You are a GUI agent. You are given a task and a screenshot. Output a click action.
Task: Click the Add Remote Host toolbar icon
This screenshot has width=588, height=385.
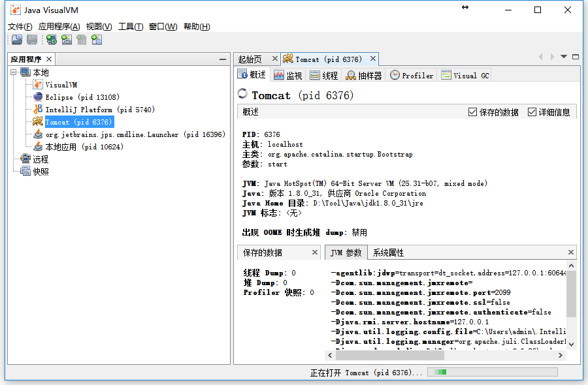pyautogui.click(x=52, y=39)
